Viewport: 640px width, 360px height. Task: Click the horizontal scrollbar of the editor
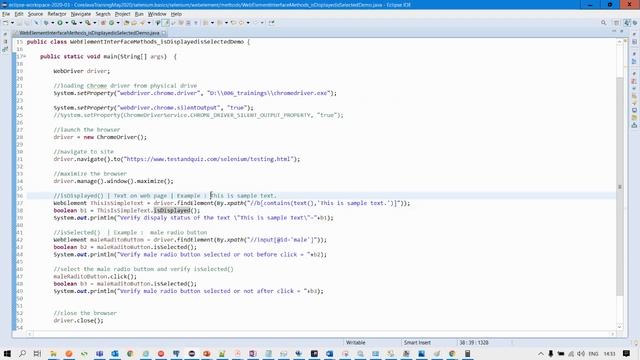click(321, 334)
